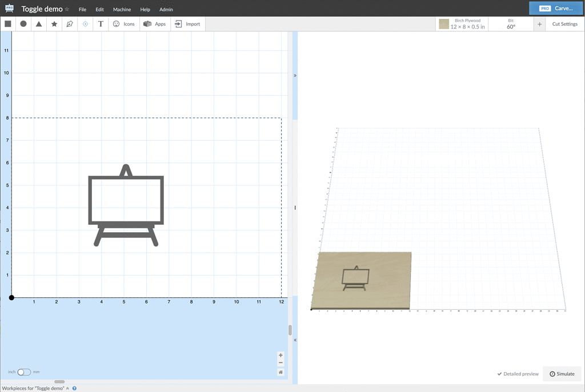Screen dimensions: 585x392
Task: Select the rectangle shape tool
Action: click(8, 23)
